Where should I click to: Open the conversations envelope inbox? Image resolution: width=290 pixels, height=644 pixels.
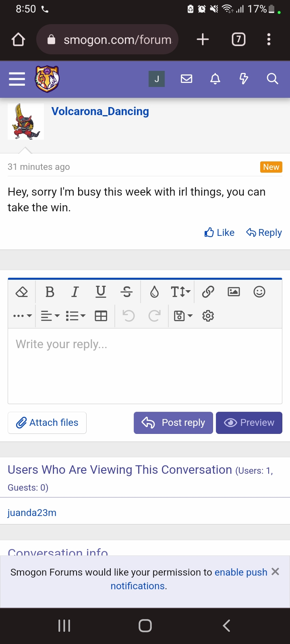point(186,79)
